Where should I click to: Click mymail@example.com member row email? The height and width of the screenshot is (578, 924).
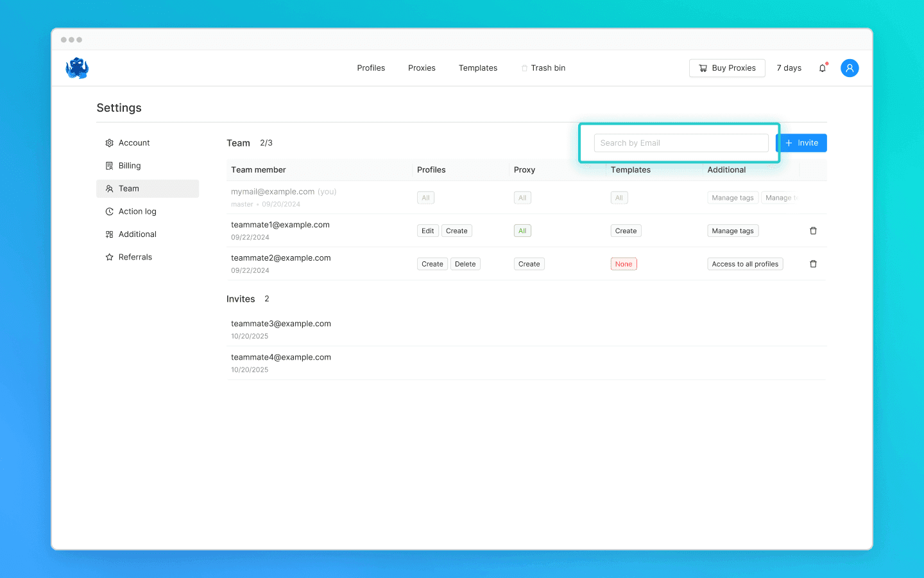273,192
